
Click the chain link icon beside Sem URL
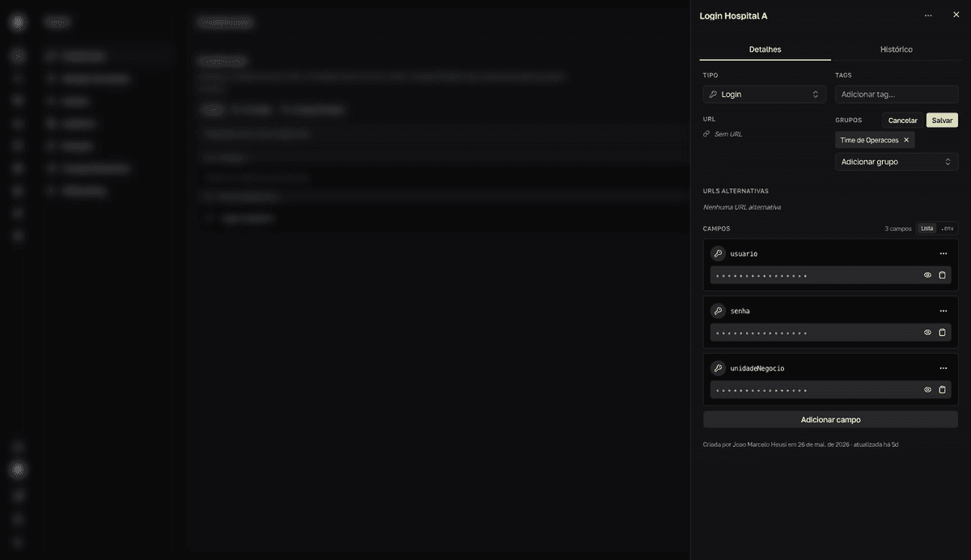point(706,134)
